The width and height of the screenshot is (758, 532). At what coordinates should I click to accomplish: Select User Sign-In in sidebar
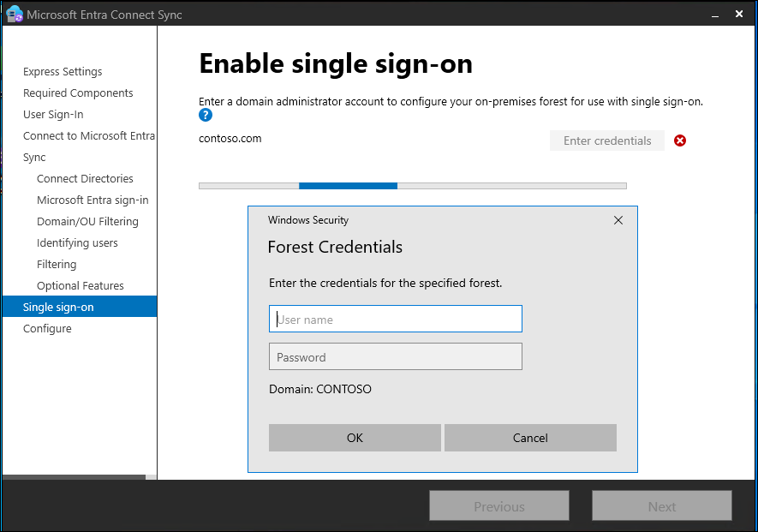[53, 115]
